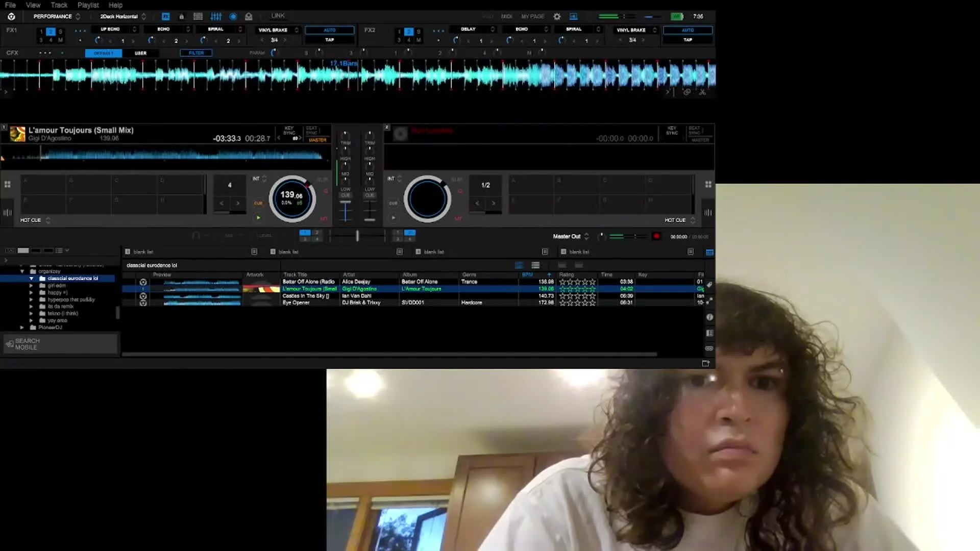Move the crossfader
Screen dimensions: 980x551
coord(357,236)
